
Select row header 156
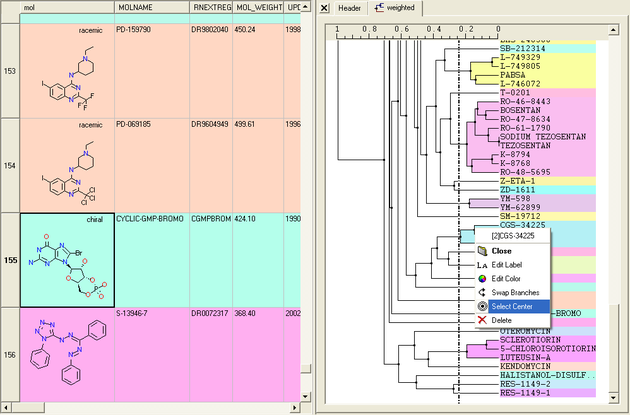pos(10,354)
